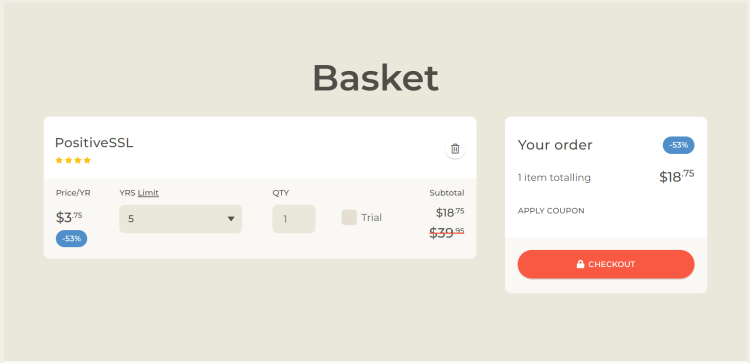Viewport: 750px width, 363px height.
Task: Click the Trial label text
Action: (372, 218)
